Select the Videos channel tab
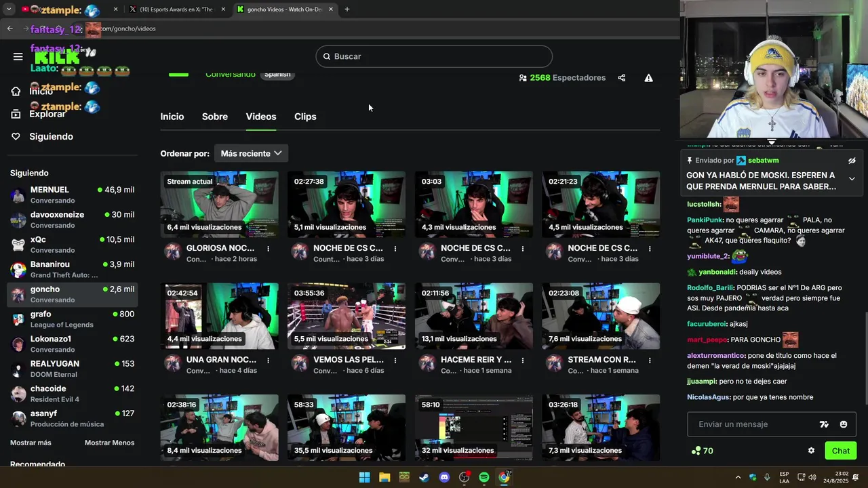This screenshot has width=868, height=488. point(260,117)
